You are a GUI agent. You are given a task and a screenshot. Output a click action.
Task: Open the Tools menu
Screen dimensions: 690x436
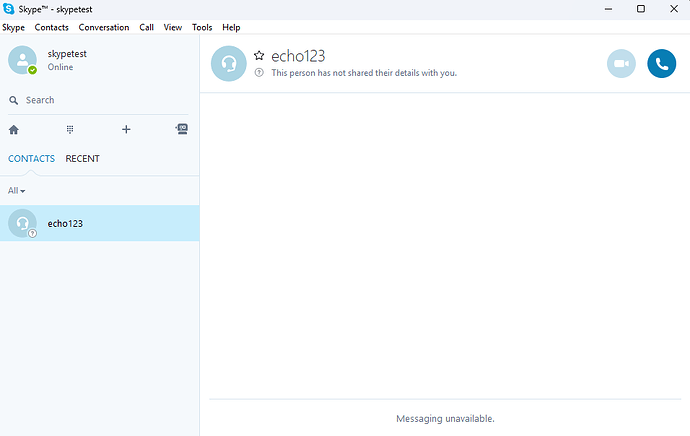click(202, 27)
